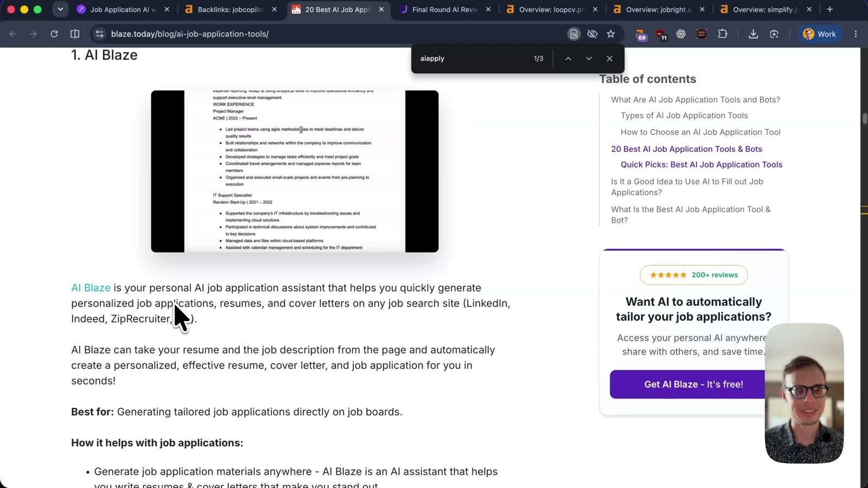Image resolution: width=868 pixels, height=488 pixels.
Task: View site information for blaze.today
Action: coord(99,34)
